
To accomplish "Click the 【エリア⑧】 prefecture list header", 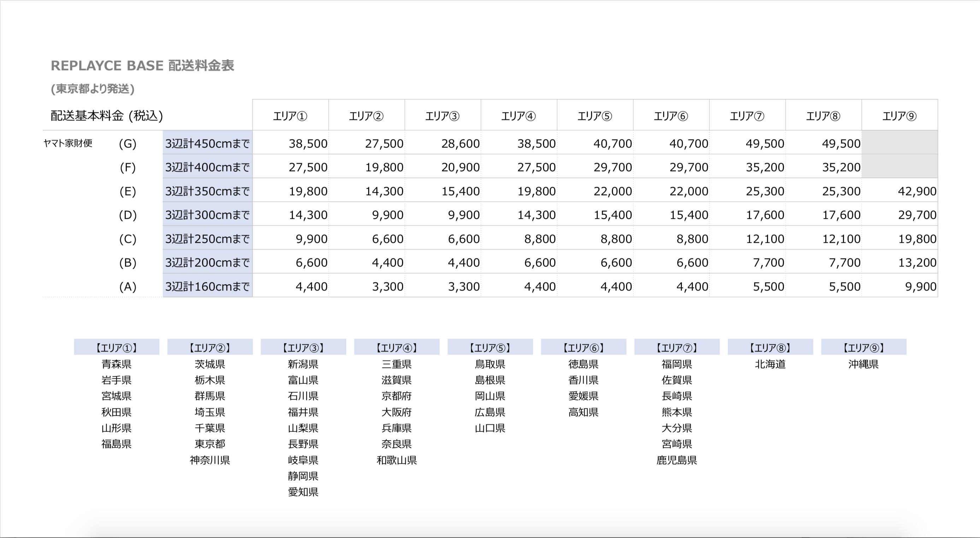I will pyautogui.click(x=770, y=347).
